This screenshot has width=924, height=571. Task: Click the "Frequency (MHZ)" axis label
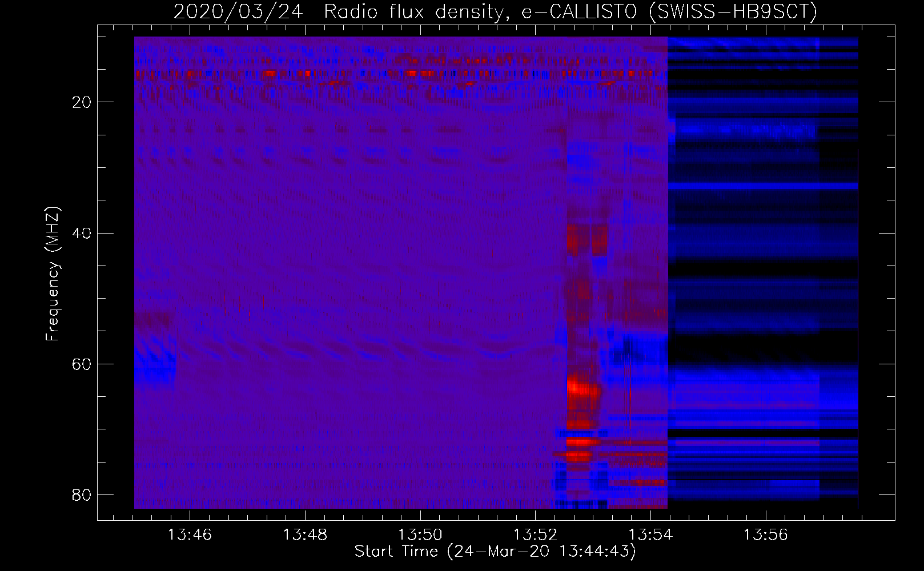coord(53,274)
